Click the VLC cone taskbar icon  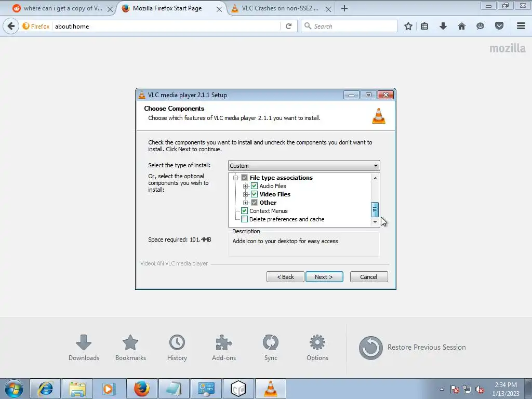(x=270, y=389)
